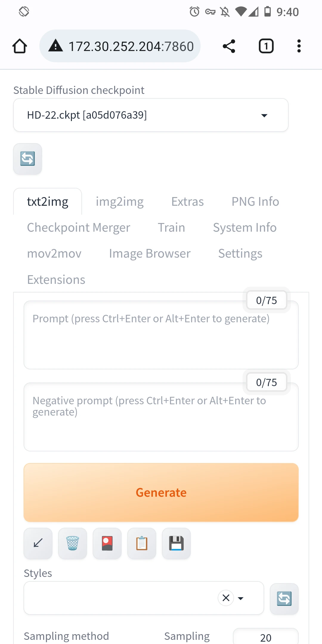Click the floppy disk save style icon

pos(176,543)
